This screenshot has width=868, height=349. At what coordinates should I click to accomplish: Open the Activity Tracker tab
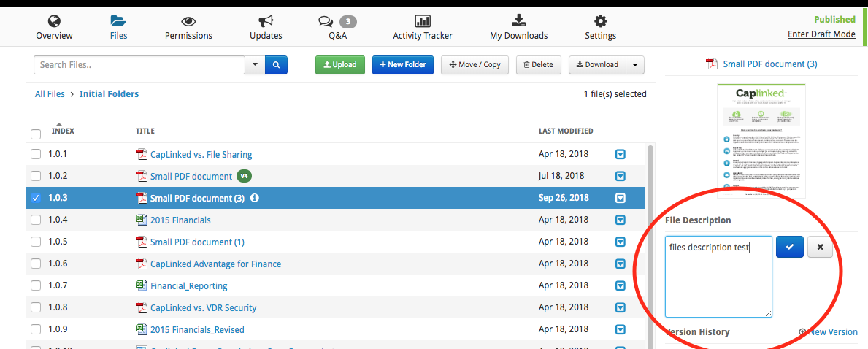(x=423, y=27)
